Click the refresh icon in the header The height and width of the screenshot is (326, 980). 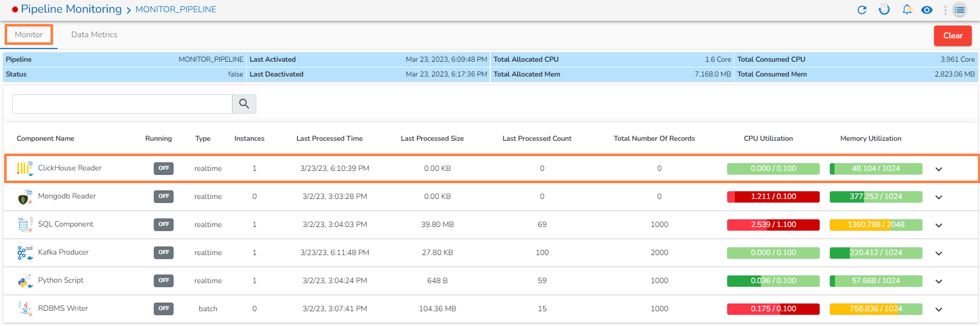tap(862, 10)
